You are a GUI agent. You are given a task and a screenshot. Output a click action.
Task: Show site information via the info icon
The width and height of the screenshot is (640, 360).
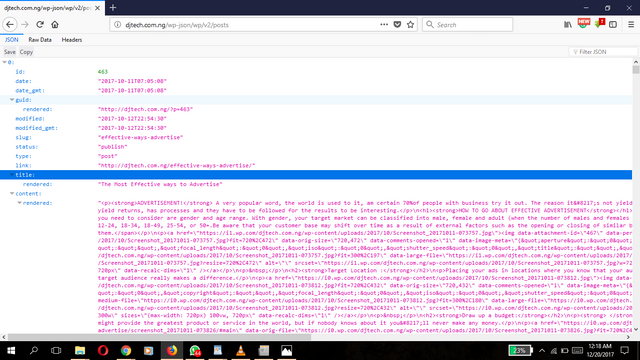118,24
